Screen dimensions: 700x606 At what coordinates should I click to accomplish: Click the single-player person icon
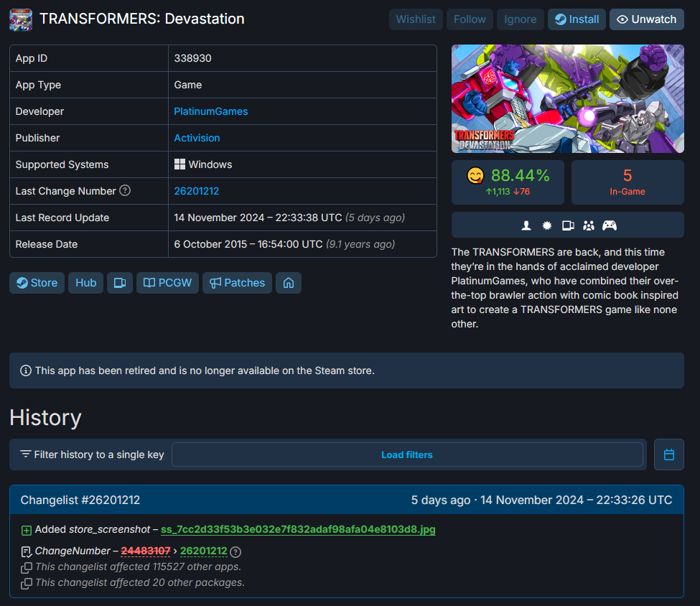click(x=526, y=225)
